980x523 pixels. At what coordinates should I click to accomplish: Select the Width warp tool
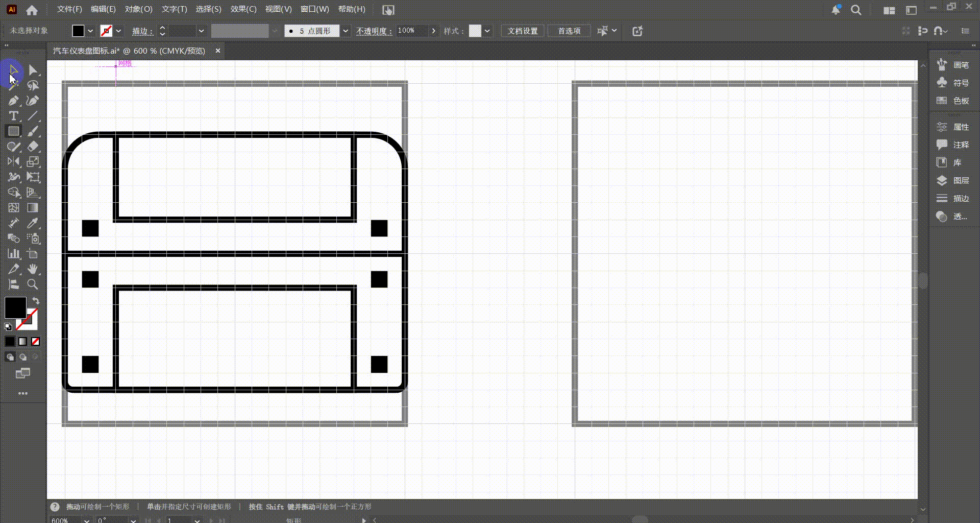click(x=13, y=177)
